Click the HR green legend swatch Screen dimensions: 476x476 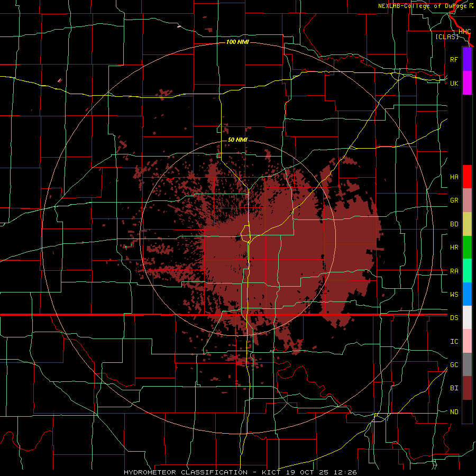click(x=467, y=248)
